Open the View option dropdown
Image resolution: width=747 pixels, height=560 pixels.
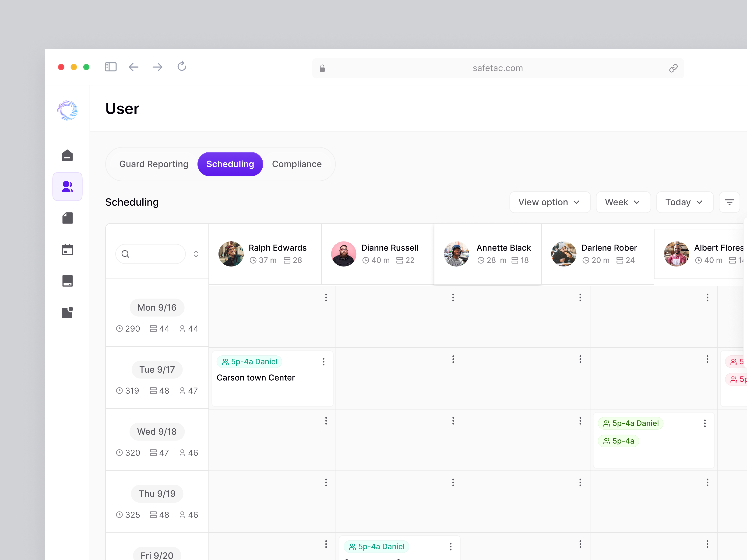(550, 202)
